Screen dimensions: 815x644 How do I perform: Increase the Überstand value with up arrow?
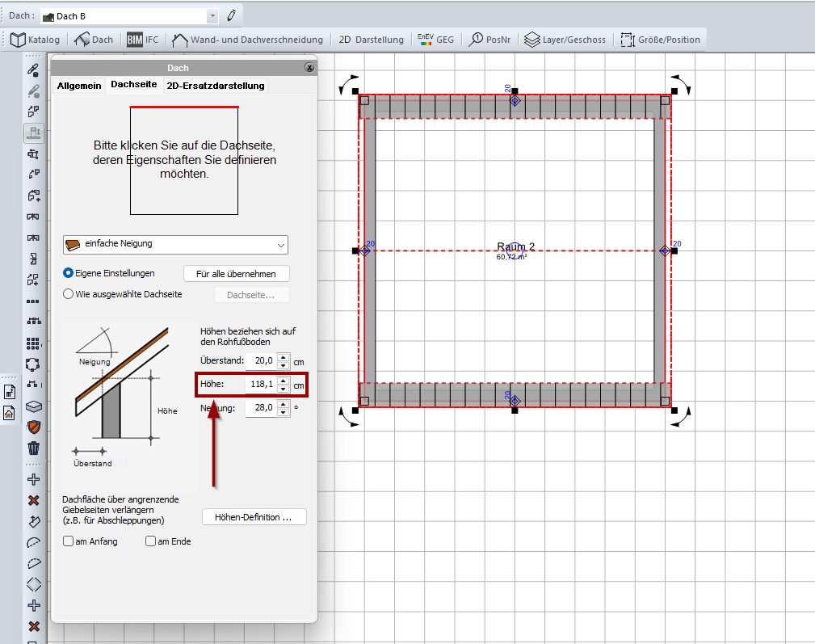[283, 357]
